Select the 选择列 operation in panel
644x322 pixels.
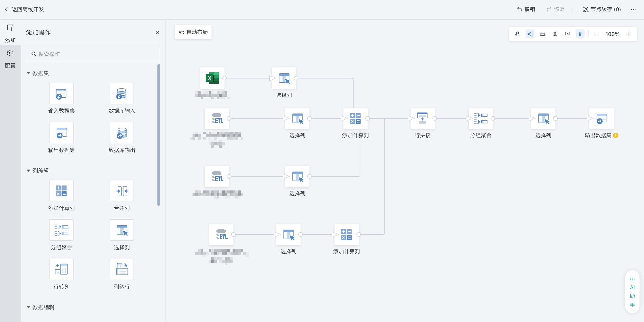click(122, 230)
